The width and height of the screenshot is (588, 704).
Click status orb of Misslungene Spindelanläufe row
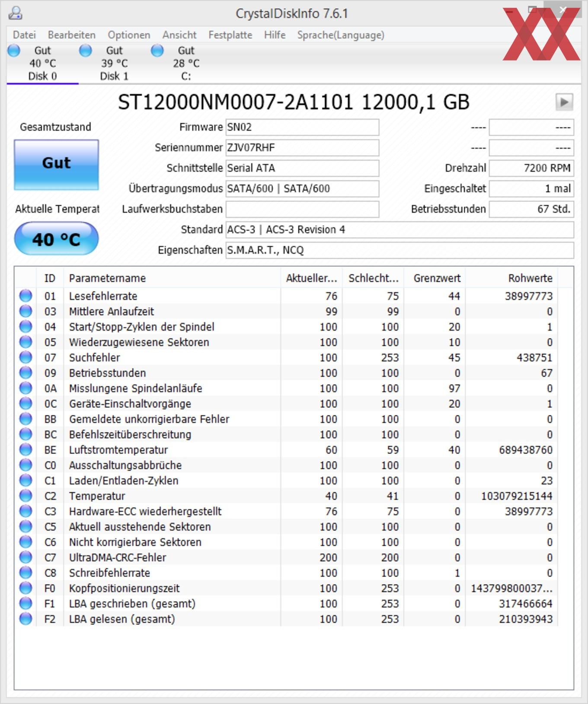[26, 389]
